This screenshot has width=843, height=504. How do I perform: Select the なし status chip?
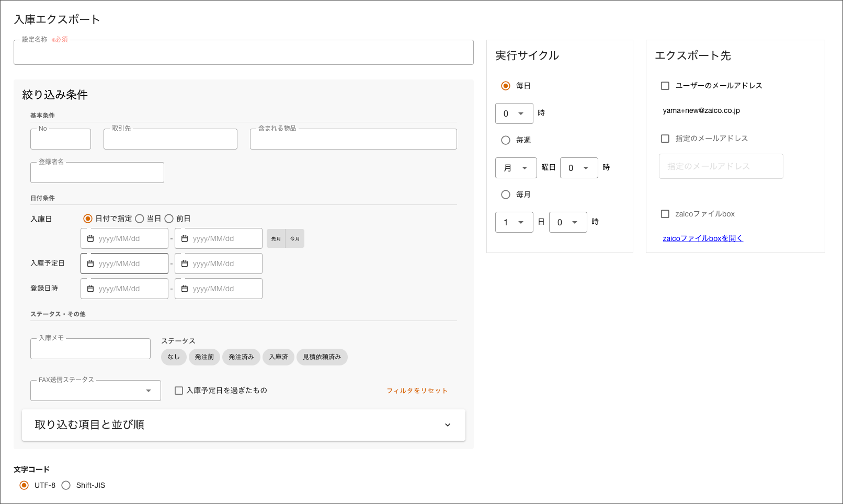[174, 357]
